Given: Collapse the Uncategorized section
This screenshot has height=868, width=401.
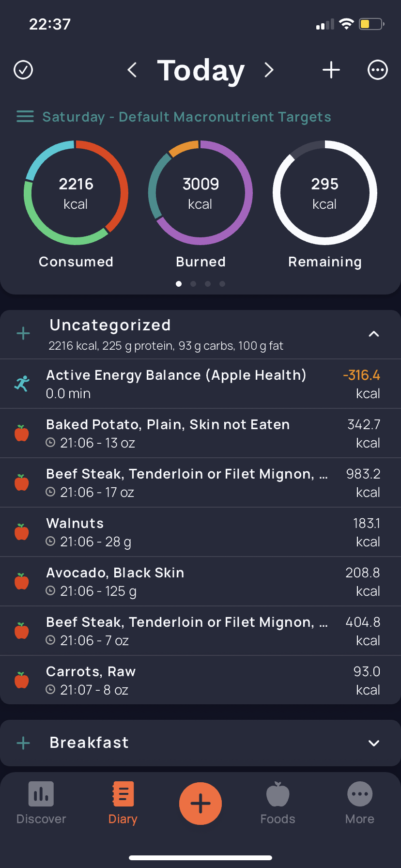Looking at the screenshot, I should coord(374,334).
